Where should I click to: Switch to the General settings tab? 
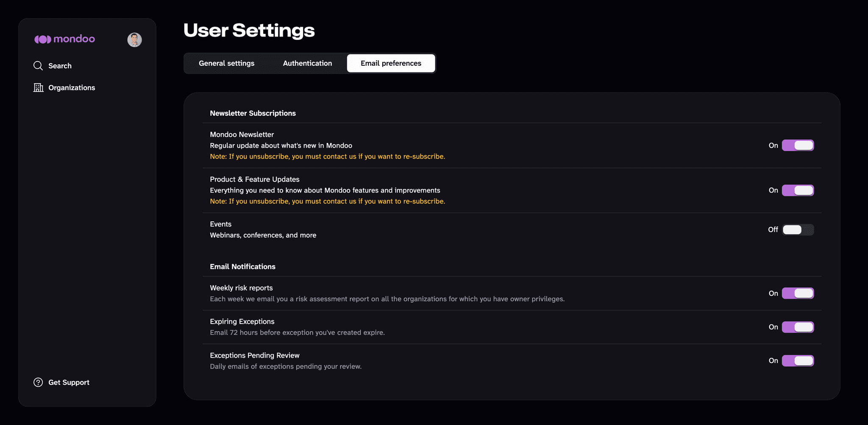click(227, 63)
